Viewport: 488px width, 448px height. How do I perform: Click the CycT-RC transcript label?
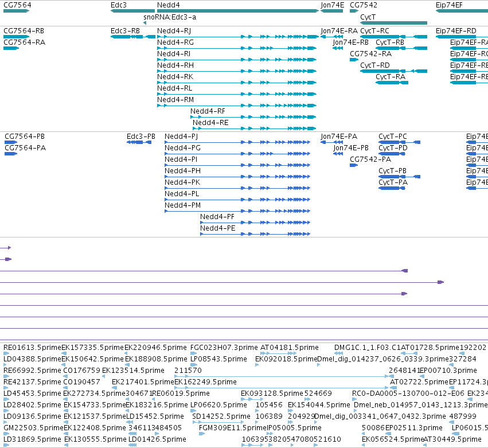tap(374, 31)
